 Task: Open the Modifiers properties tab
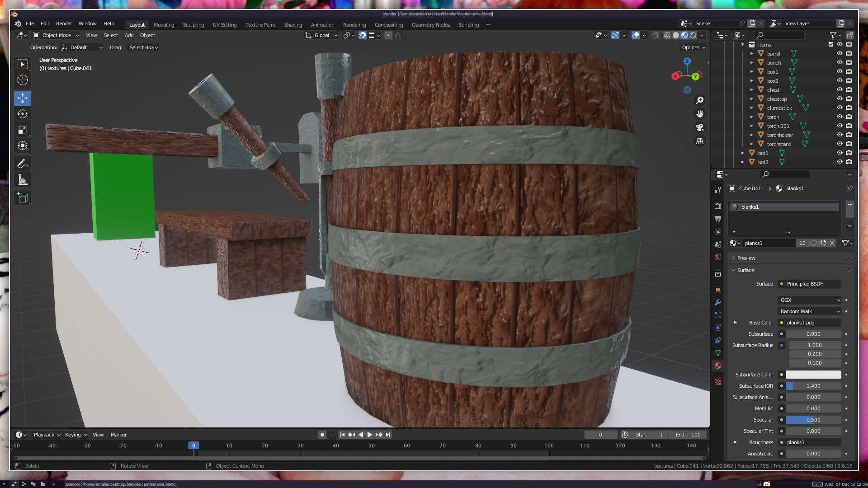coord(718,302)
